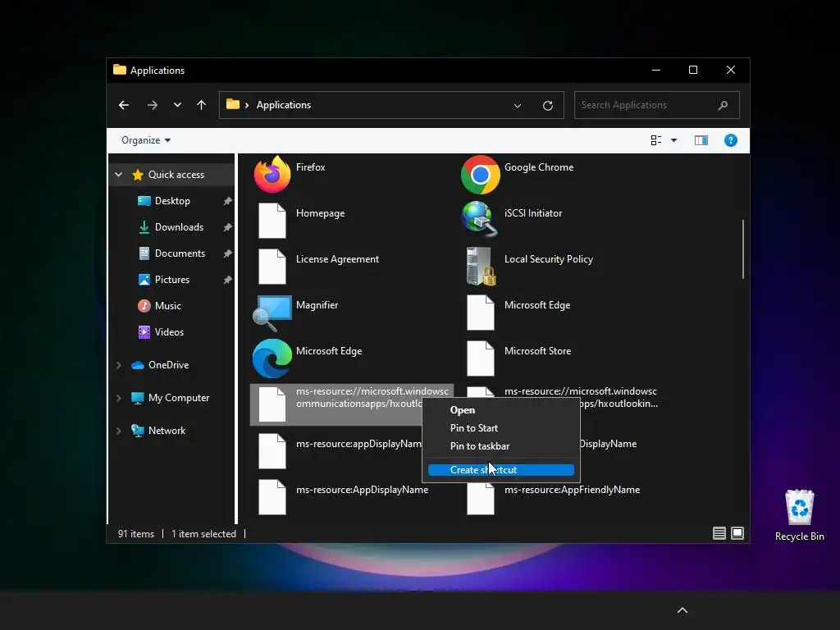Image resolution: width=840 pixels, height=630 pixels.
Task: Expand the address path chevron before Applications
Action: coord(247,105)
